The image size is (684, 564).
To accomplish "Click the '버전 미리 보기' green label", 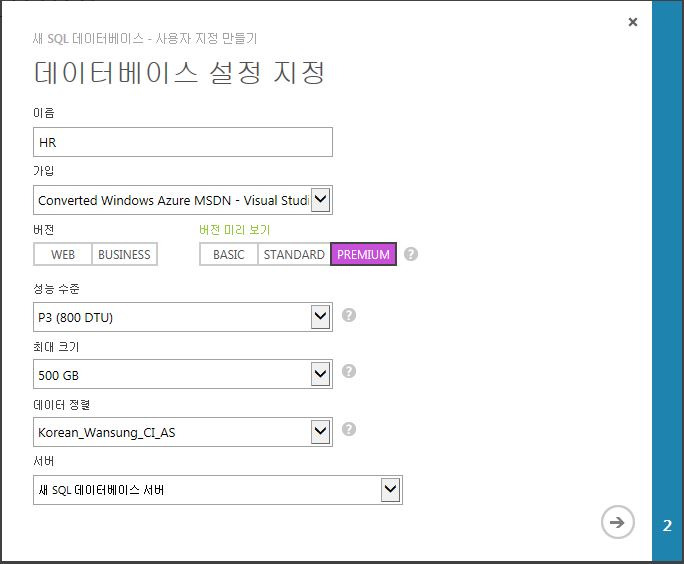I will 235,230.
